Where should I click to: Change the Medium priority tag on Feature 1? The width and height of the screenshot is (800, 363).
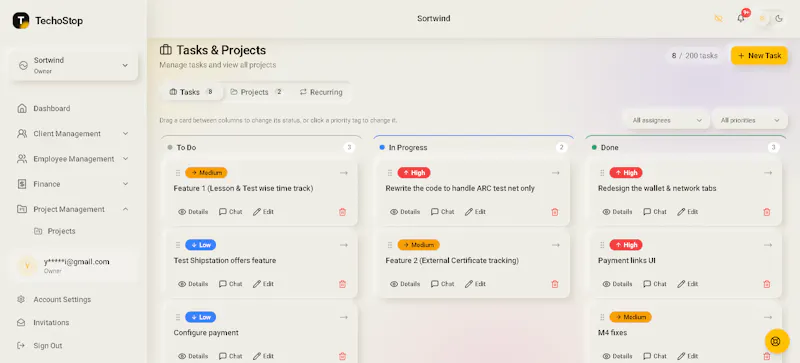(x=206, y=173)
